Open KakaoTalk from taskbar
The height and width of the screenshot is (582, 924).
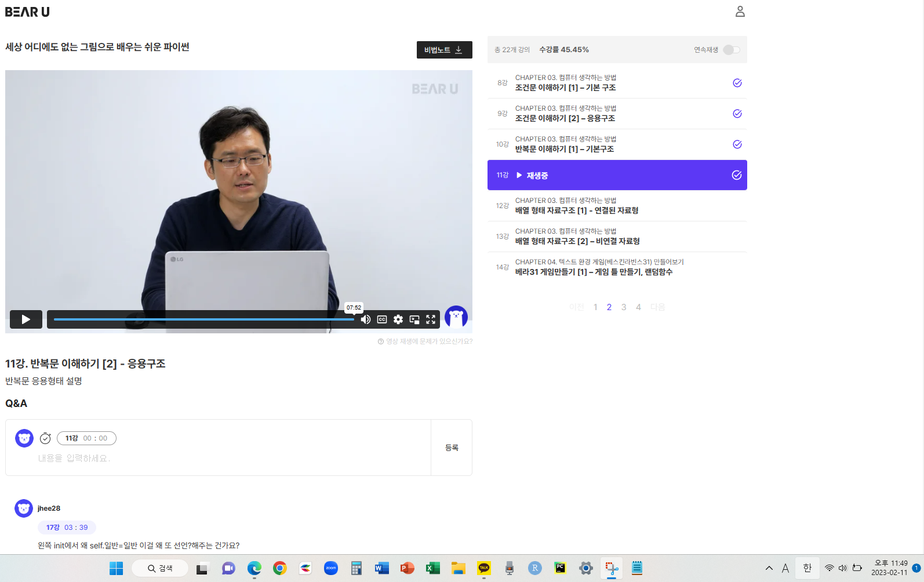484,568
